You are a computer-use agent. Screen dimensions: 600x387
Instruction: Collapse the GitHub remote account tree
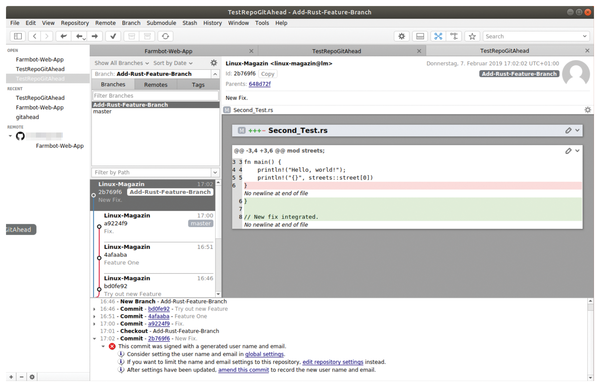[10, 136]
